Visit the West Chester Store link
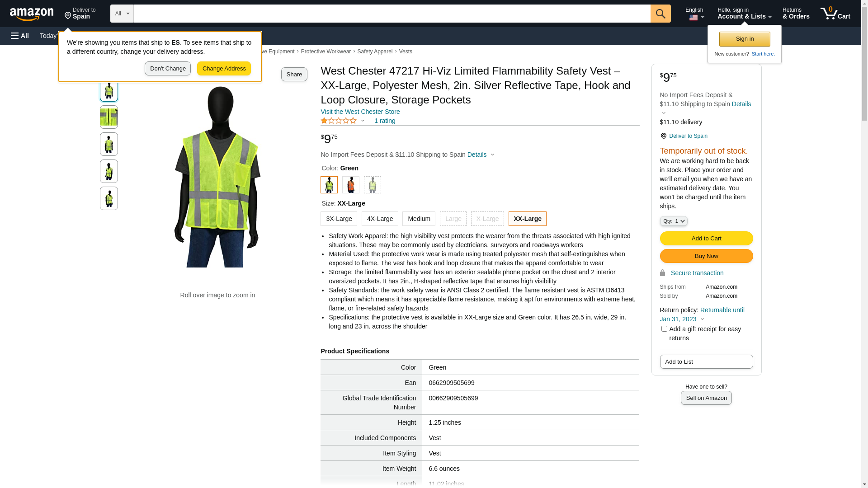 point(360,112)
